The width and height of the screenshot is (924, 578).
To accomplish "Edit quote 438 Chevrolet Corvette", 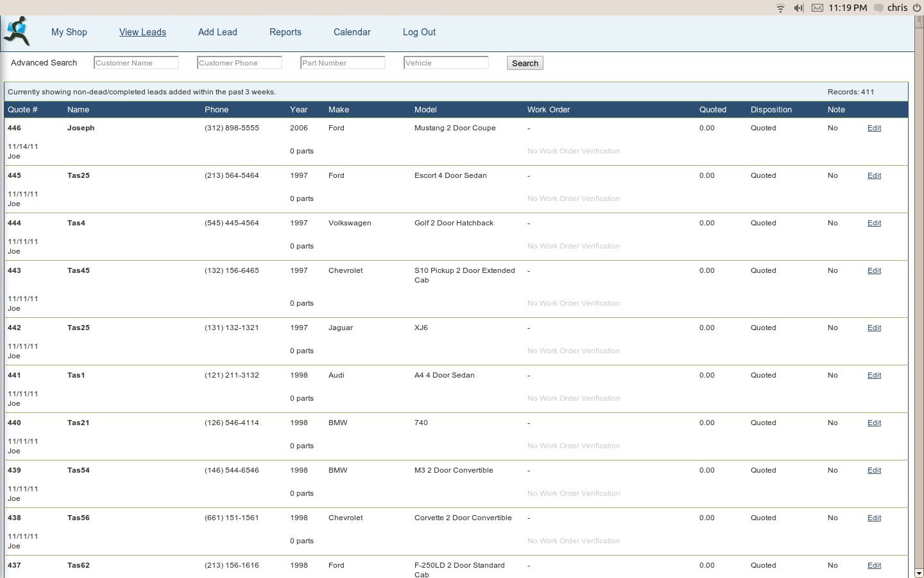I will [874, 518].
